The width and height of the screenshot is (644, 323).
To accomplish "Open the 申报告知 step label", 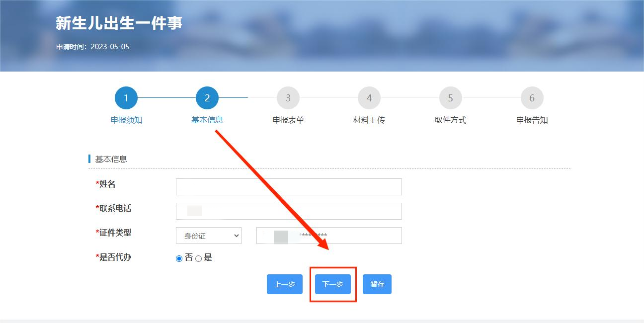I will click(x=532, y=120).
